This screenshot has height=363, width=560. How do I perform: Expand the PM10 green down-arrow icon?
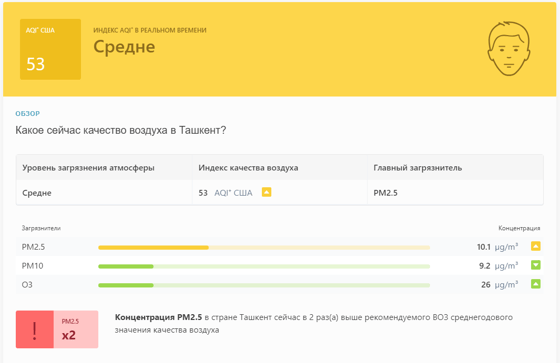[535, 265]
